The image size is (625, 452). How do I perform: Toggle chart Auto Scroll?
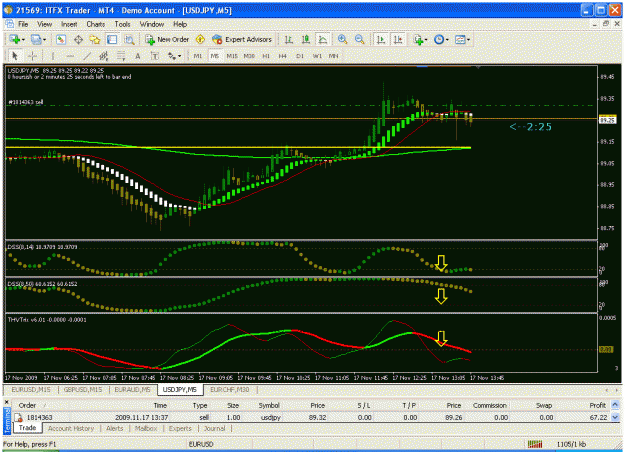pos(381,39)
